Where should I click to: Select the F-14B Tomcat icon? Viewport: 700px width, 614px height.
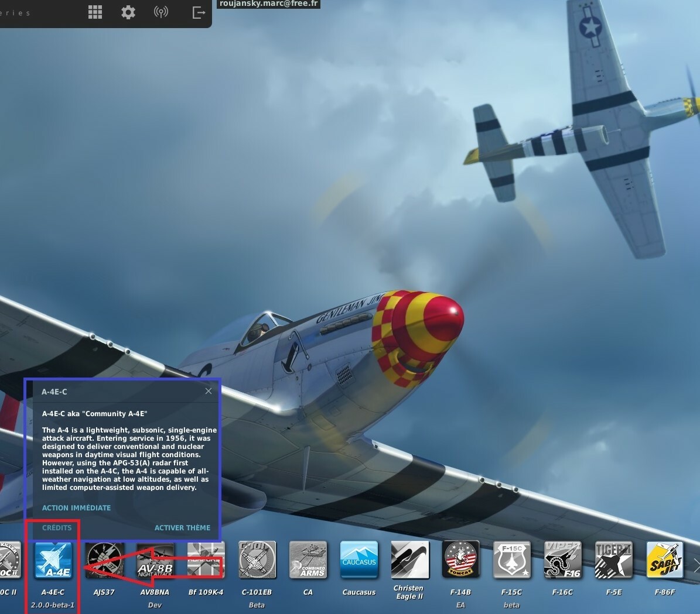click(x=461, y=560)
